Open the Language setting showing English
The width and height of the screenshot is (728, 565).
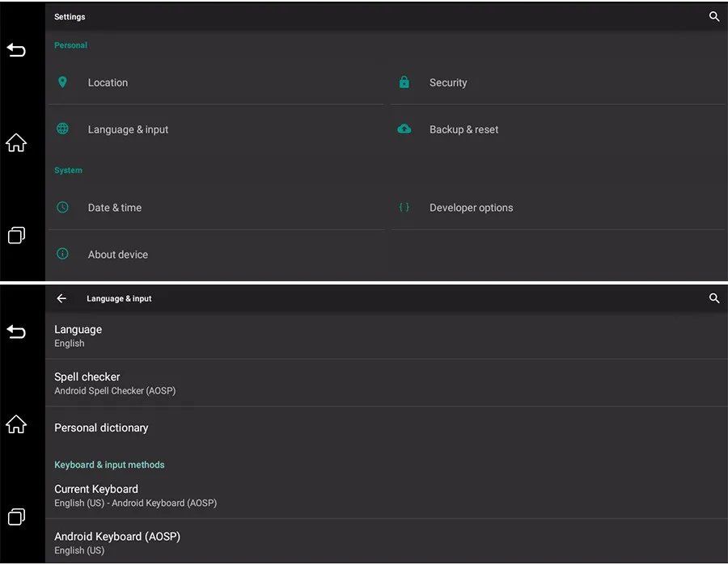(x=78, y=335)
